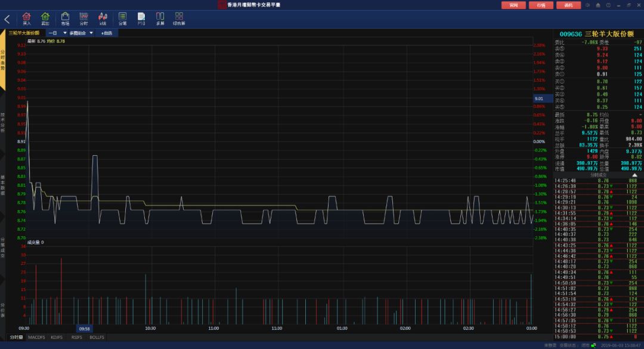Select the 分时走势 left sidebar tab
644x349 pixels.
click(2, 60)
